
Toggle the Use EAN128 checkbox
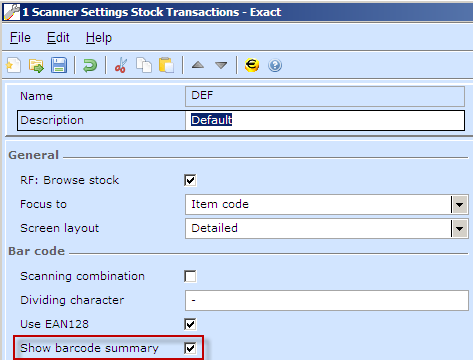point(190,324)
